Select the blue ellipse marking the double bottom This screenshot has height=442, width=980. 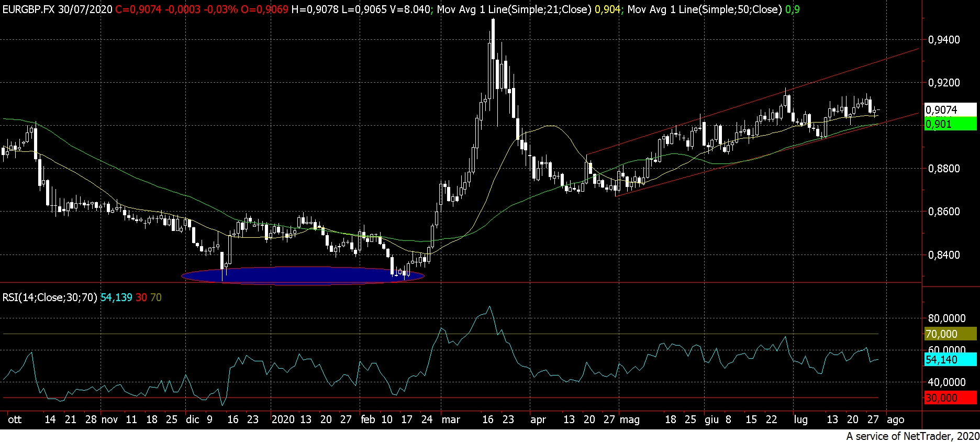pyautogui.click(x=303, y=275)
